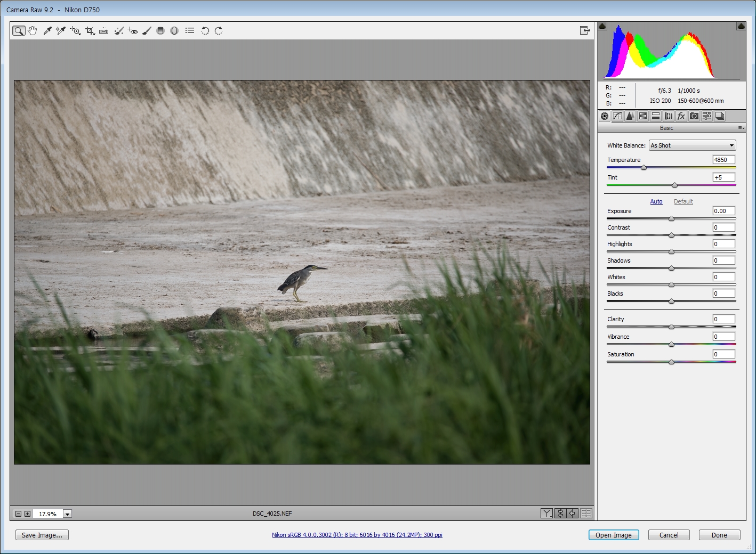Activate the Straighten tool

click(104, 31)
